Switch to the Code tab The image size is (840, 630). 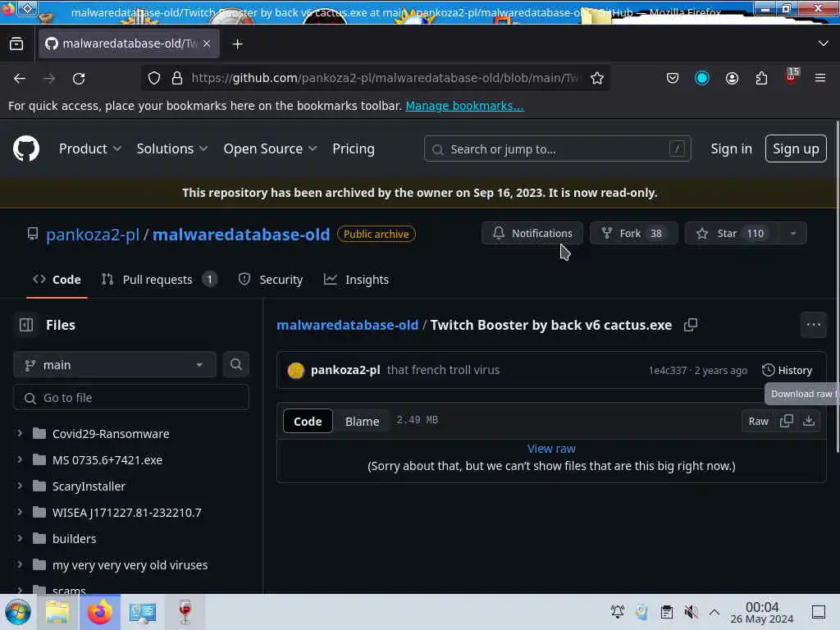point(57,280)
